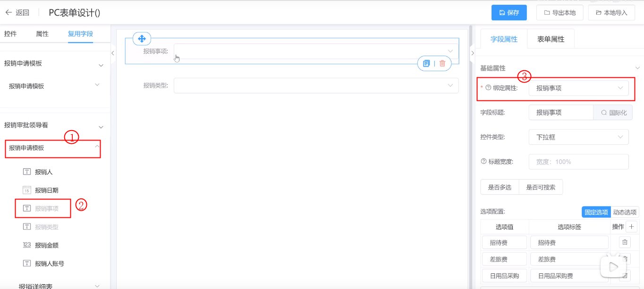Expand the 报销详细表 node
Screen dimensions: 644x289
[97, 286]
